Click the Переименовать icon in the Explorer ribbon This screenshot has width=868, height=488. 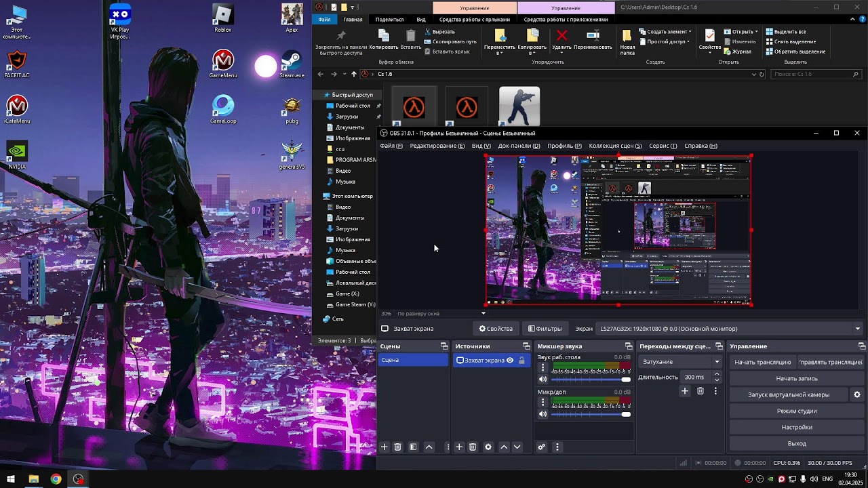593,36
